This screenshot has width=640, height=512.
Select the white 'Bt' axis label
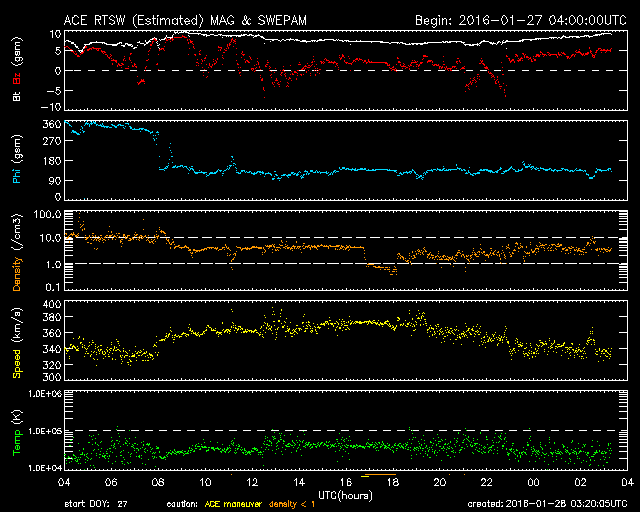pyautogui.click(x=17, y=96)
